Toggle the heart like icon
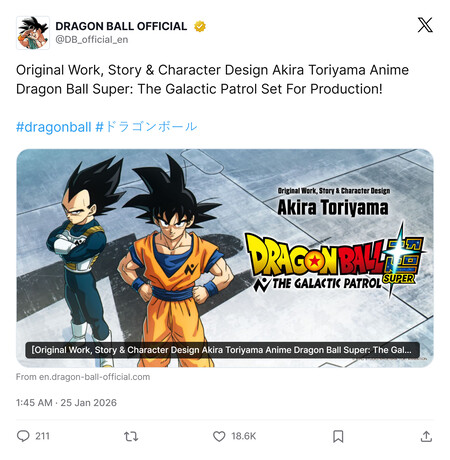The height and width of the screenshot is (460, 450). pos(219,436)
